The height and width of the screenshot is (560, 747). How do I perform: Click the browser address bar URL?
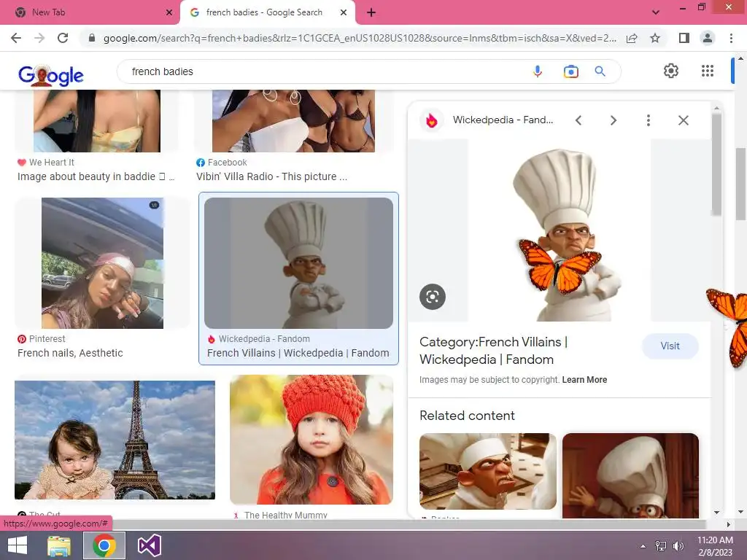pos(360,38)
